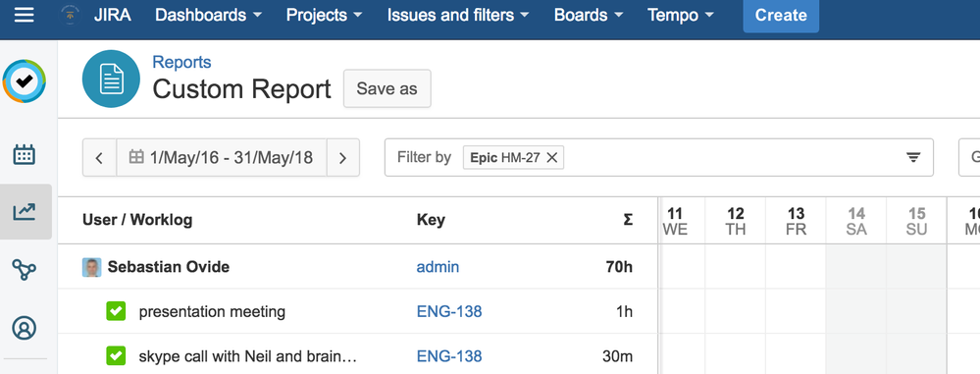Viewport: 980px width, 374px height.
Task: Remove the Epic HM-27 filter
Action: point(552,158)
